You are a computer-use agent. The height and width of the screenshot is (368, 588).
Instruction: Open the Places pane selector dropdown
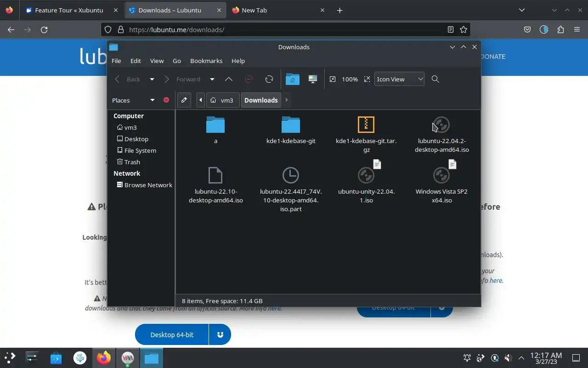click(x=152, y=100)
